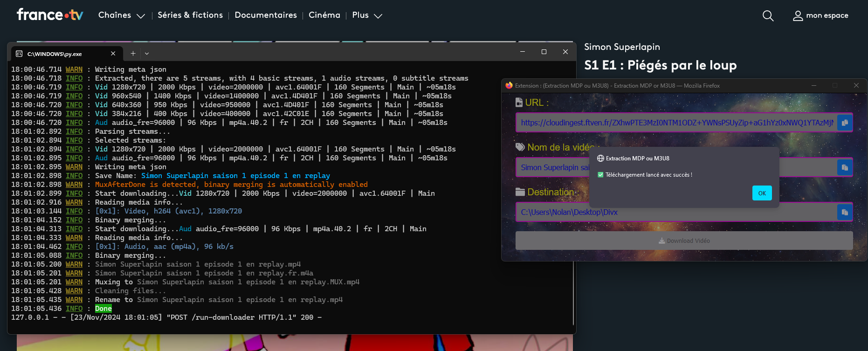Click the france.tv logo

point(50,15)
